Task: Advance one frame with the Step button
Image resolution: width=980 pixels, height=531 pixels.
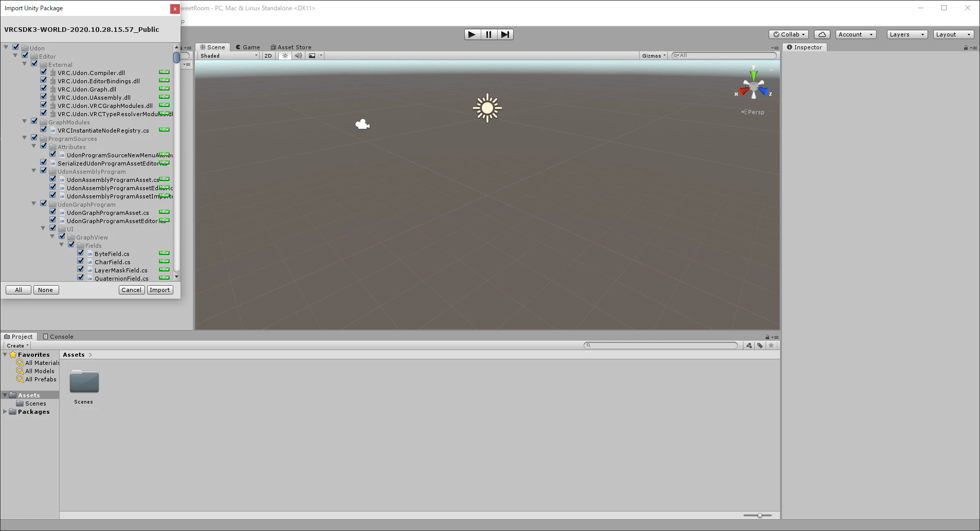Action: [505, 34]
